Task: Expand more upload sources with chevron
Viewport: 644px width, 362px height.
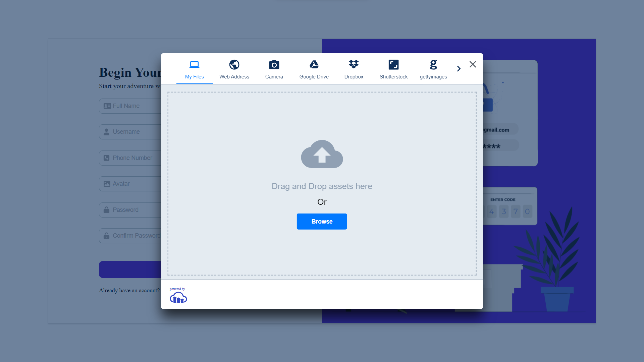Action: coord(459,69)
